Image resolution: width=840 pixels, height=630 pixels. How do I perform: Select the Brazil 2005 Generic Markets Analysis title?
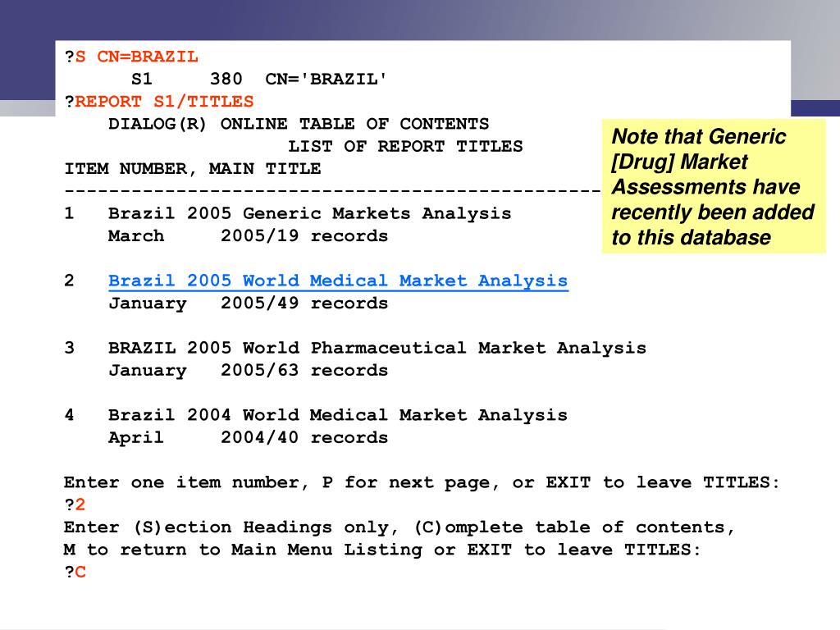(309, 214)
